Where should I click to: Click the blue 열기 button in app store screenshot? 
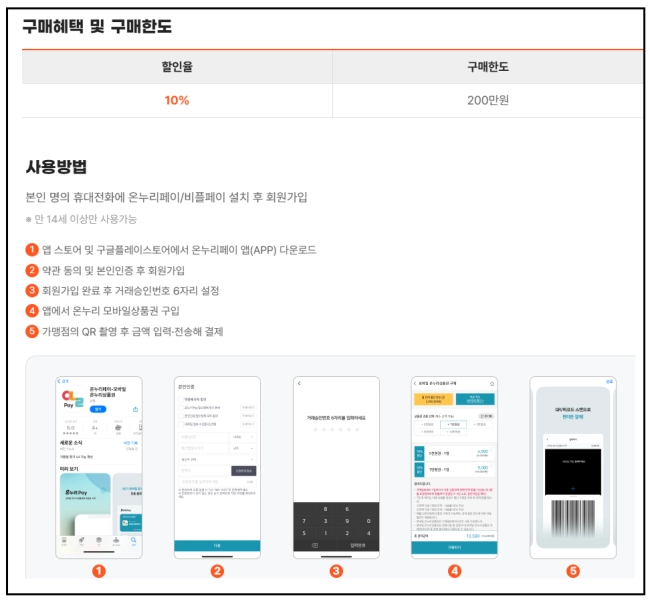pyautogui.click(x=98, y=409)
